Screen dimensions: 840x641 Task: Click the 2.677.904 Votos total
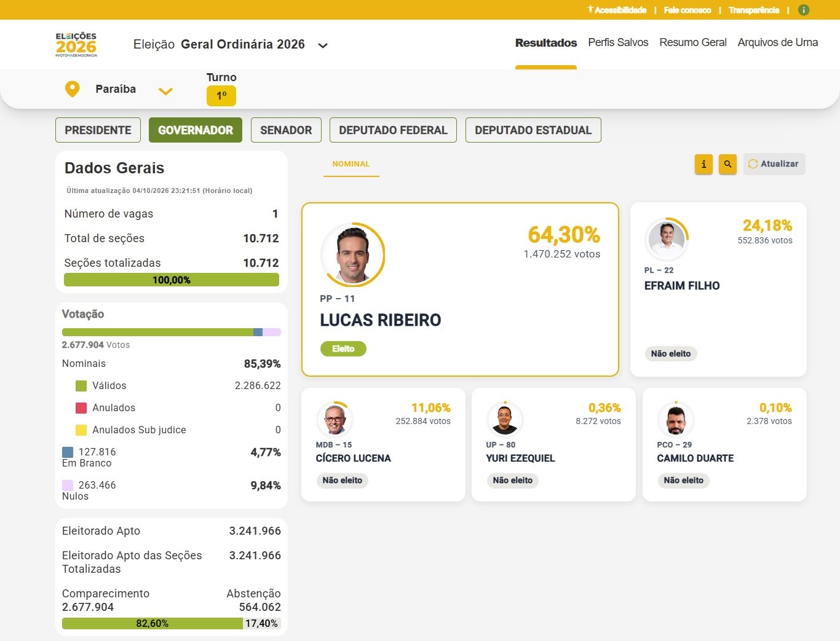[x=96, y=345]
